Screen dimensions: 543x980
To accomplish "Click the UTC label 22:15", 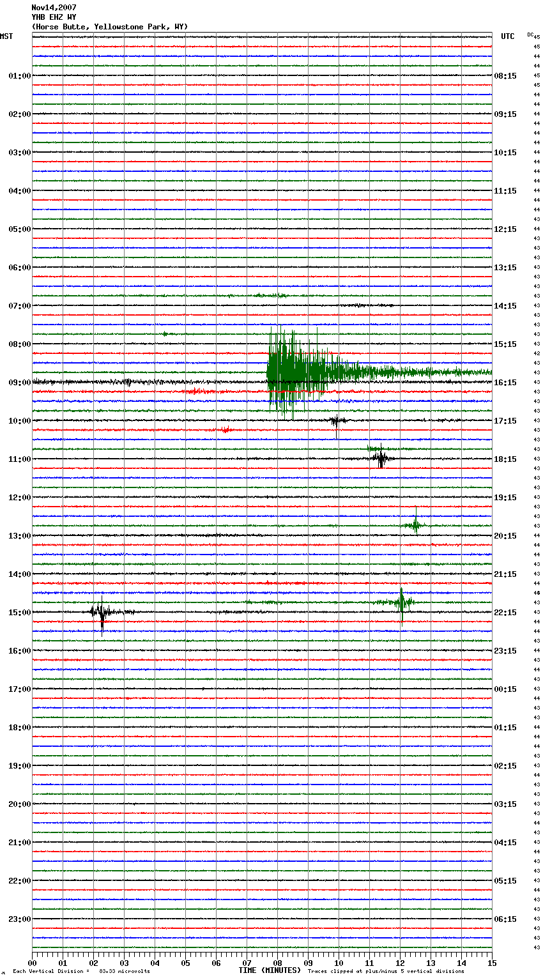I will coord(505,613).
